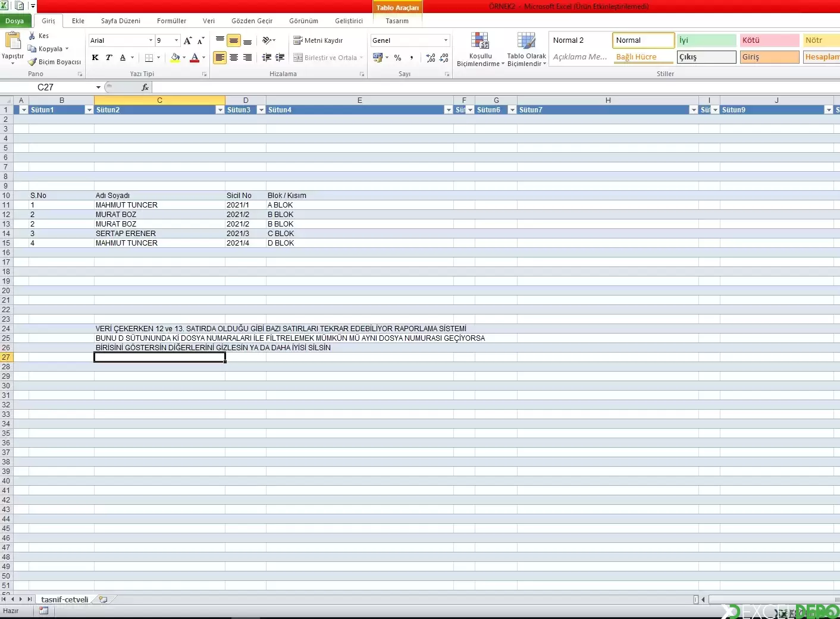Click the Yapıştır paste icon

click(12, 41)
